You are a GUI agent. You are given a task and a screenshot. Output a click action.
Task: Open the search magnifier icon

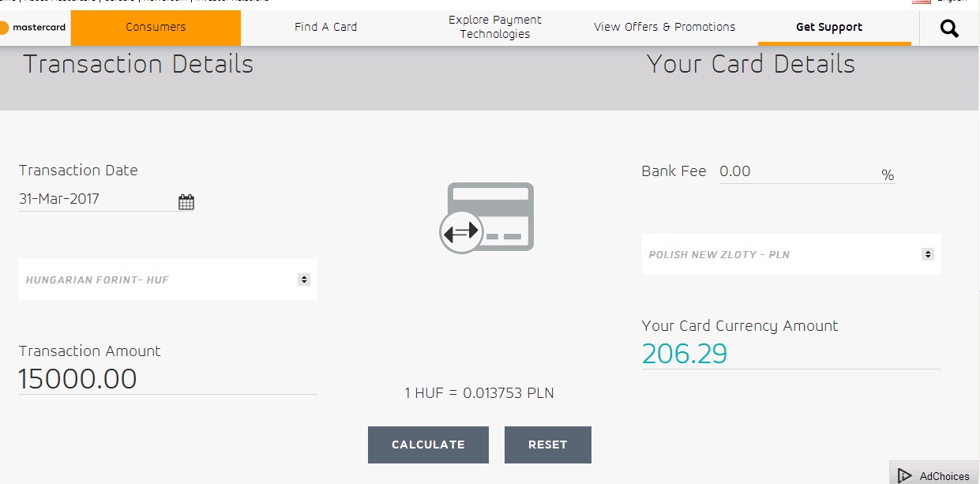949,29
